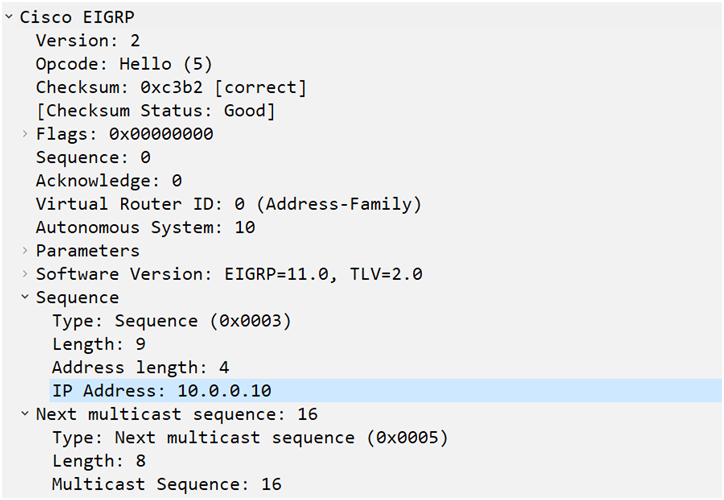Screen dimensions: 724x500
Task: Select the Checksum Status: Good line
Action: [156, 111]
